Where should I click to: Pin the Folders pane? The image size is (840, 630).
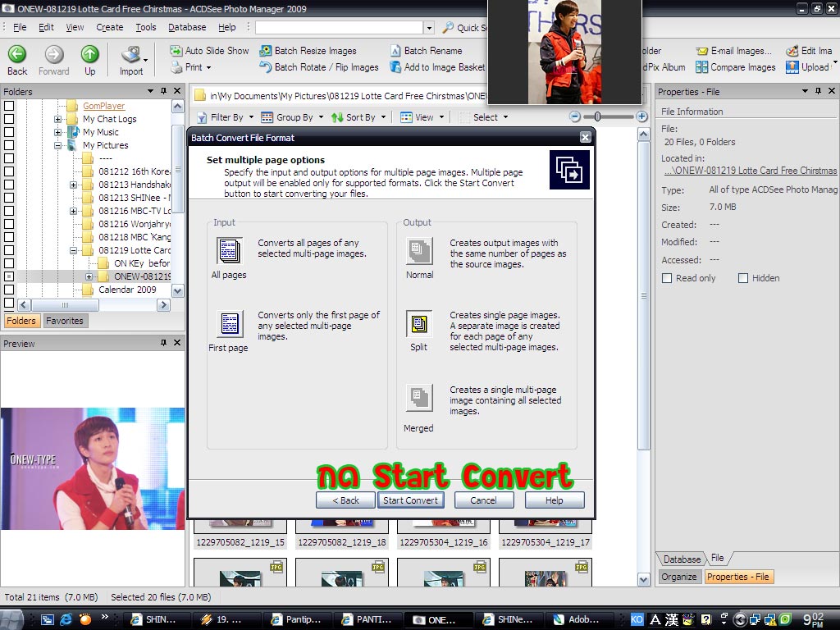pos(163,91)
